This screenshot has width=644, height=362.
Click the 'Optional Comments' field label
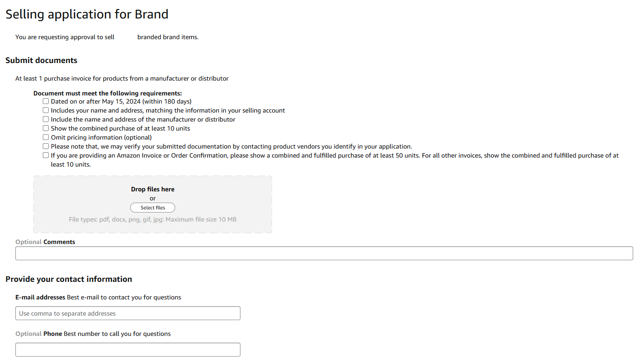coord(45,242)
